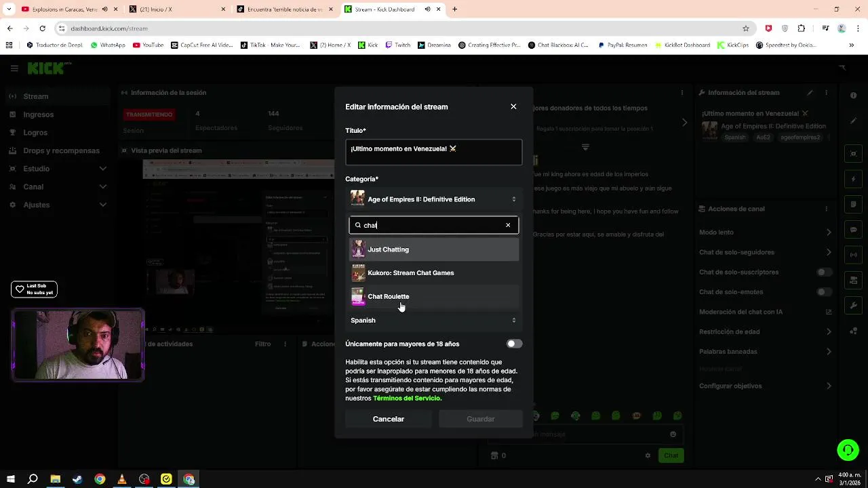The width and height of the screenshot is (868, 488).
Task: Click the broadcast signal icon in right toolbar
Action: click(854, 255)
